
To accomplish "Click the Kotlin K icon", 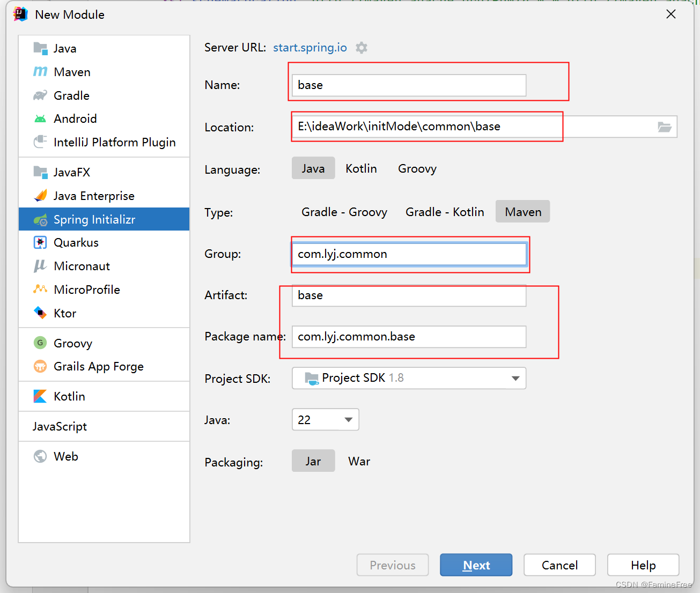I will tap(40, 396).
